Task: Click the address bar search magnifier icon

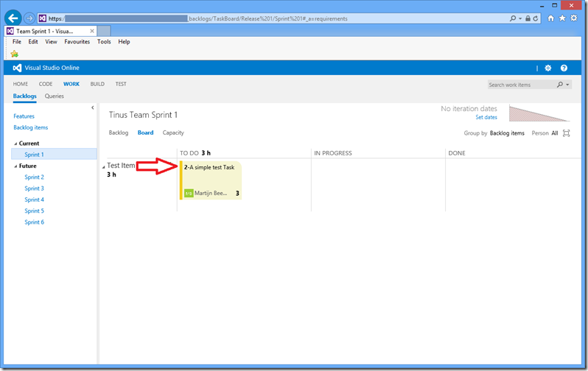Action: coord(513,18)
